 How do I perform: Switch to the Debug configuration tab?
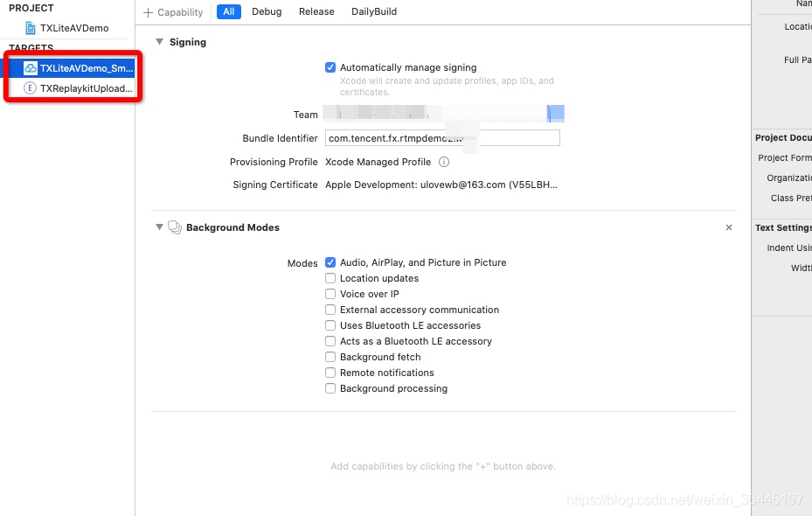[x=267, y=11]
